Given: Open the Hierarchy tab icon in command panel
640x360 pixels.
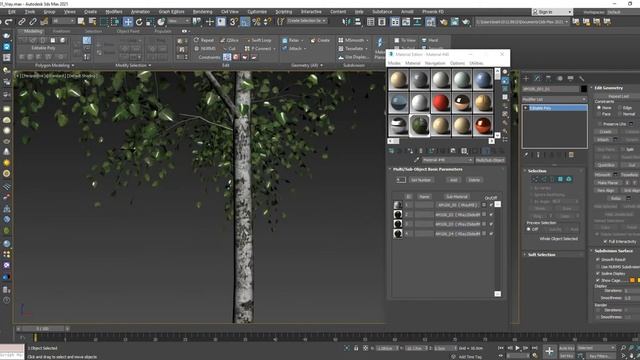Looking at the screenshot, I should [549, 78].
